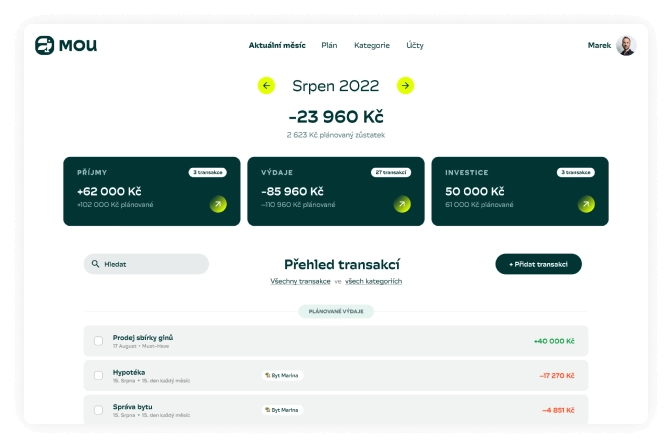
Task: Click the Byt Marina tag on Hypotéka
Action: coord(281,376)
